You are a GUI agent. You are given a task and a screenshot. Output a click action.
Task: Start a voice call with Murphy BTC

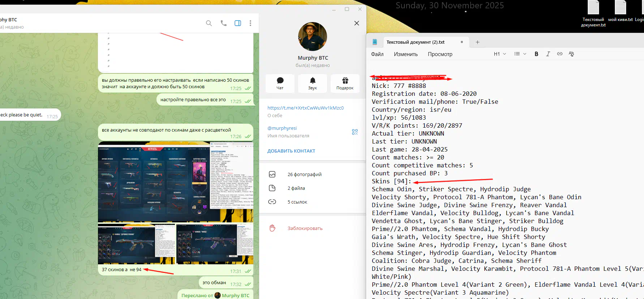pyautogui.click(x=224, y=23)
